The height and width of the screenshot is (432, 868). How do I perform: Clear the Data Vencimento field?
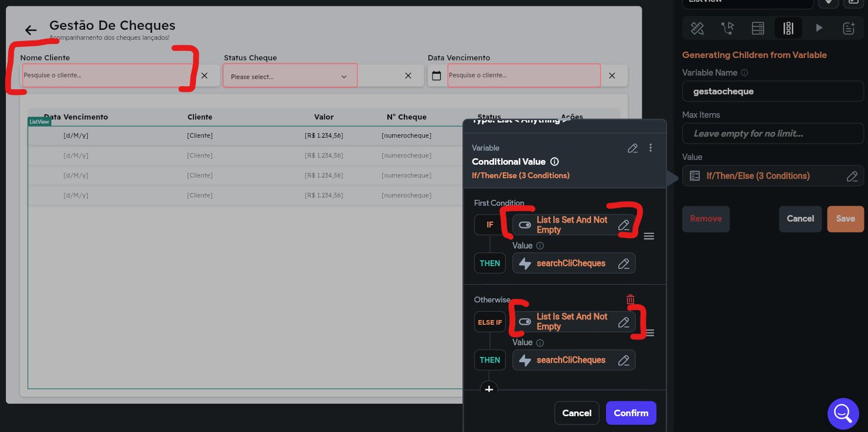point(612,76)
